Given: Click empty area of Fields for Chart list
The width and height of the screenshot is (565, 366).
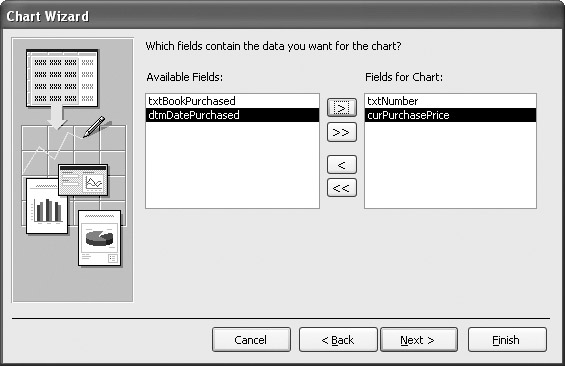Looking at the screenshot, I should [x=450, y=165].
